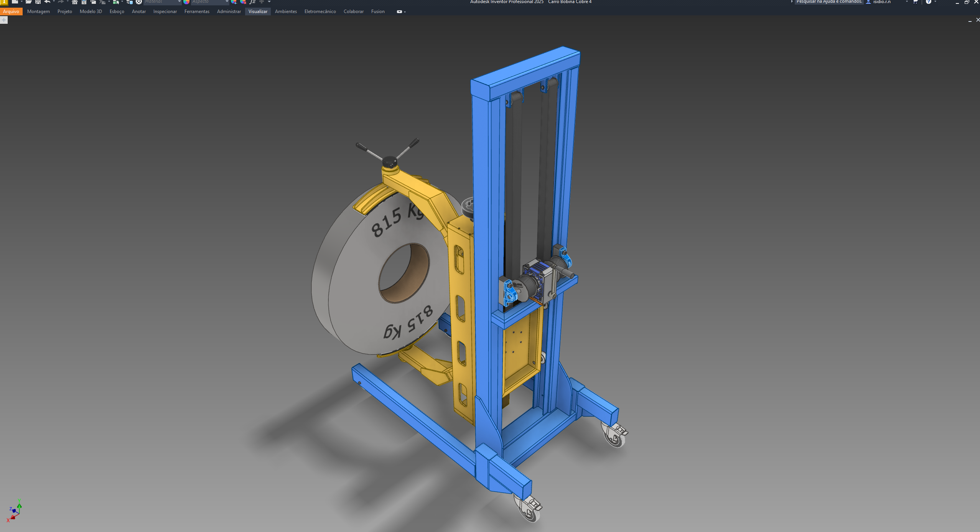980x532 pixels.
Task: Switch to the Fusion tab
Action: [x=378, y=12]
